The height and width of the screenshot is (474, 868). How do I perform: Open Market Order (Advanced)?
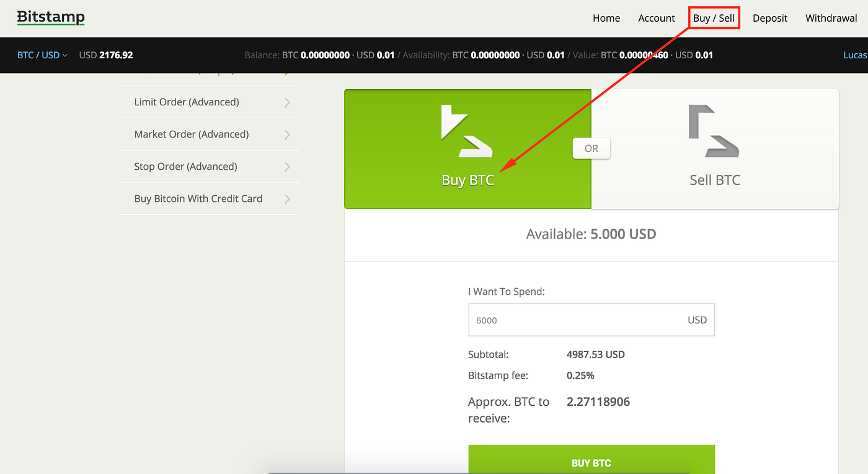(209, 134)
